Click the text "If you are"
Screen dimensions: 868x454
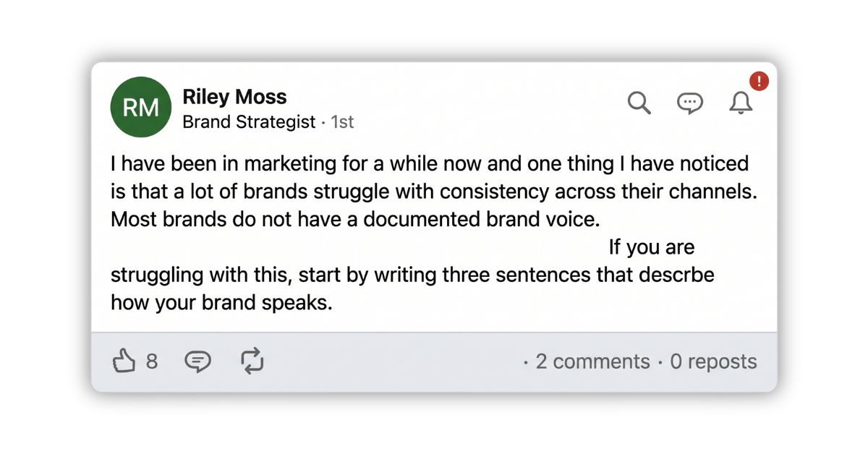pyautogui.click(x=651, y=247)
